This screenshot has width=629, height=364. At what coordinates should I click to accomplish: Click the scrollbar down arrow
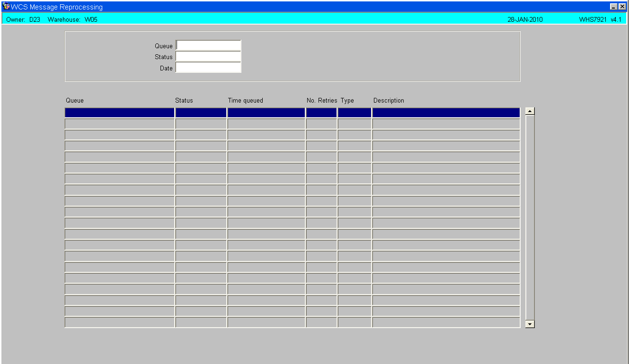coord(530,324)
